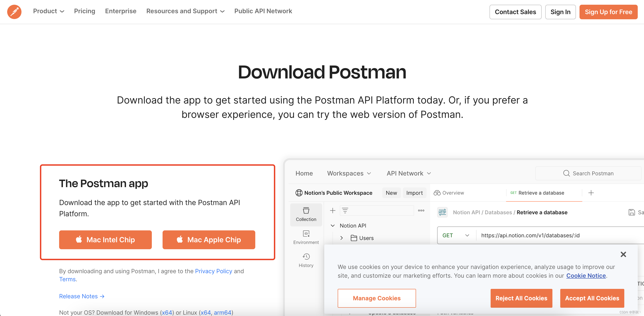Open the Enterprise page
Image resolution: width=644 pixels, height=316 pixels.
click(121, 11)
